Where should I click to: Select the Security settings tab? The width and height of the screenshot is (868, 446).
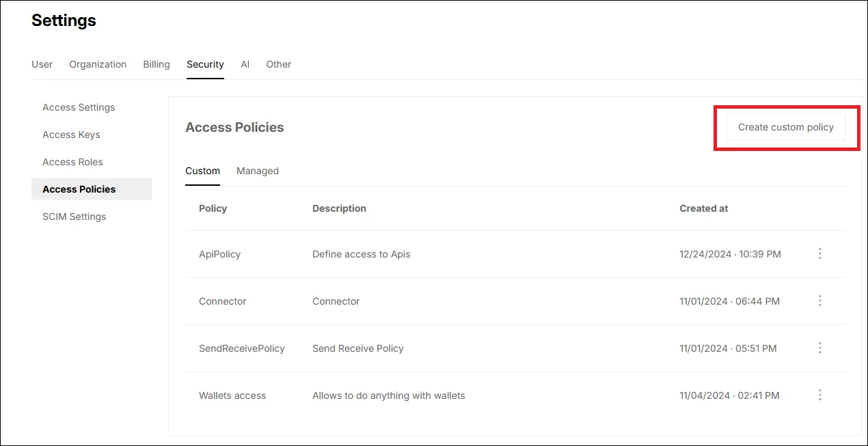tap(205, 64)
